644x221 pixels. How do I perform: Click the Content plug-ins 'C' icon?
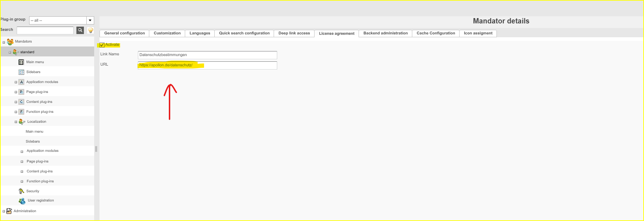click(21, 102)
